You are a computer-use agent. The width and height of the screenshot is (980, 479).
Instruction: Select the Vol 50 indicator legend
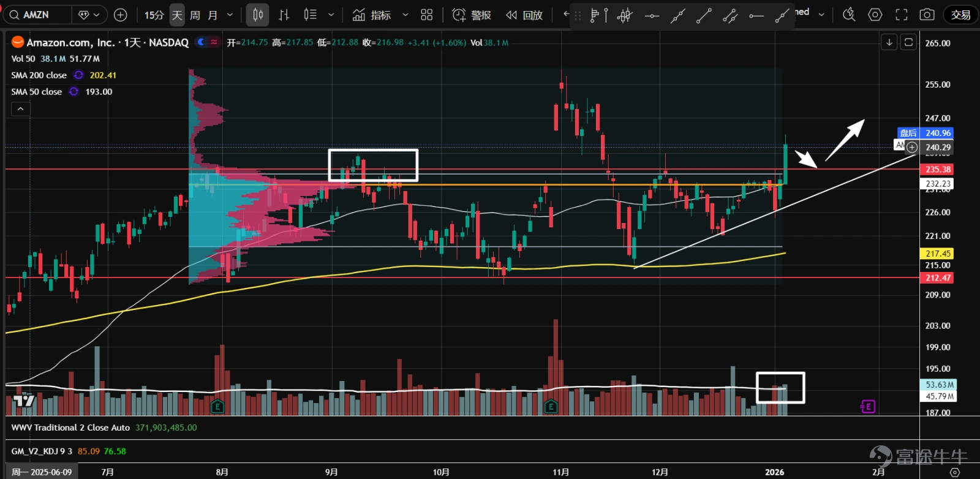tap(23, 59)
